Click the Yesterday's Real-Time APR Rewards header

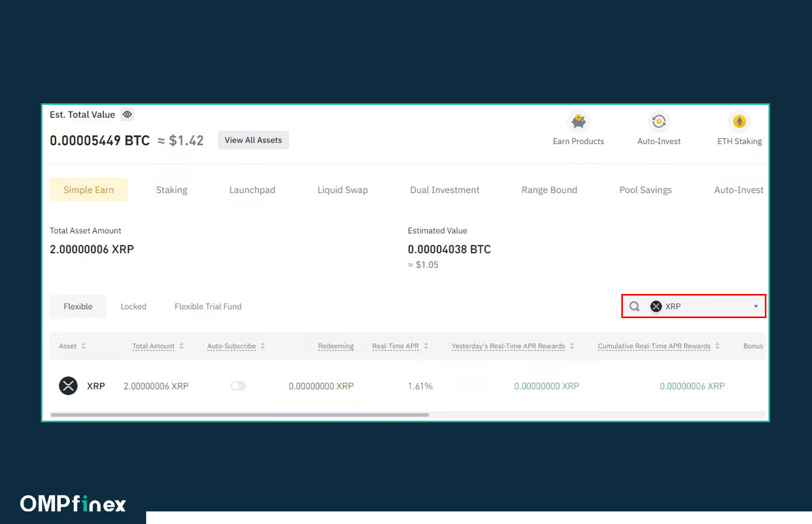[508, 346]
